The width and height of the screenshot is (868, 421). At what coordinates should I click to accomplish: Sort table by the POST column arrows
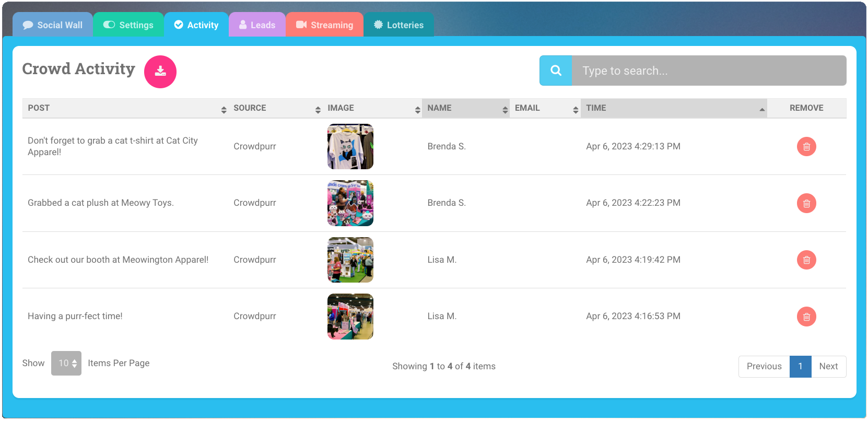click(x=224, y=110)
